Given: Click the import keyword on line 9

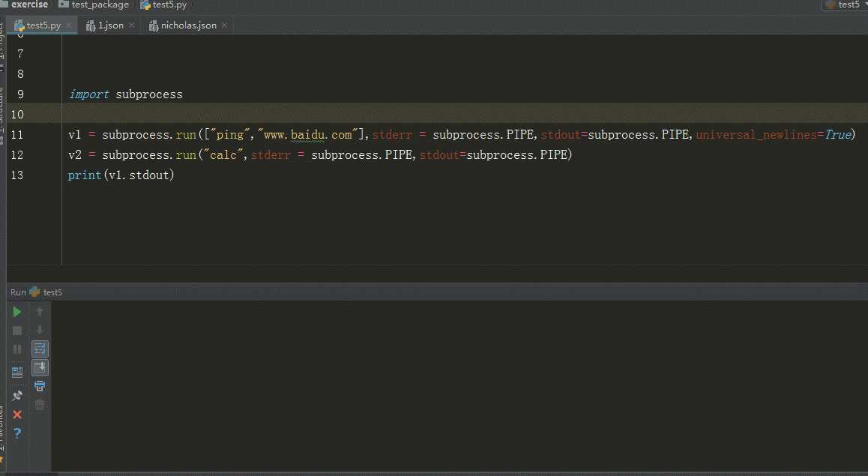Looking at the screenshot, I should point(88,94).
